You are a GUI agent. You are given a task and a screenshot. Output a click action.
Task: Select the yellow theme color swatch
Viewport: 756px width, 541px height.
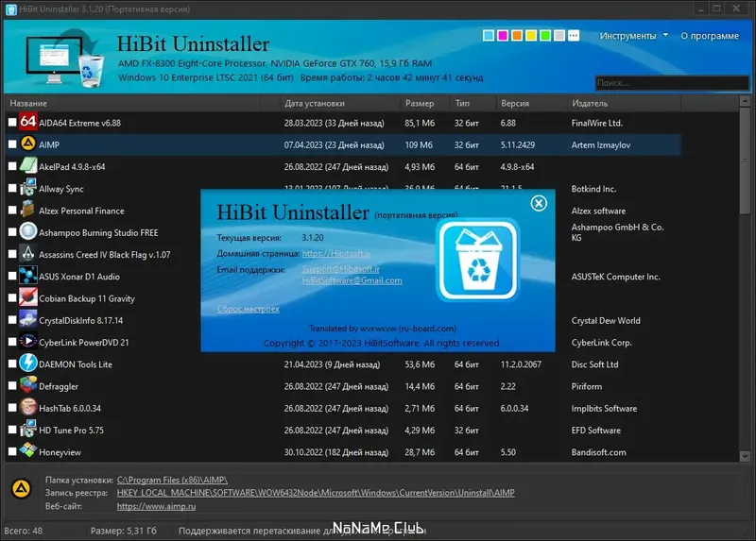(531, 36)
